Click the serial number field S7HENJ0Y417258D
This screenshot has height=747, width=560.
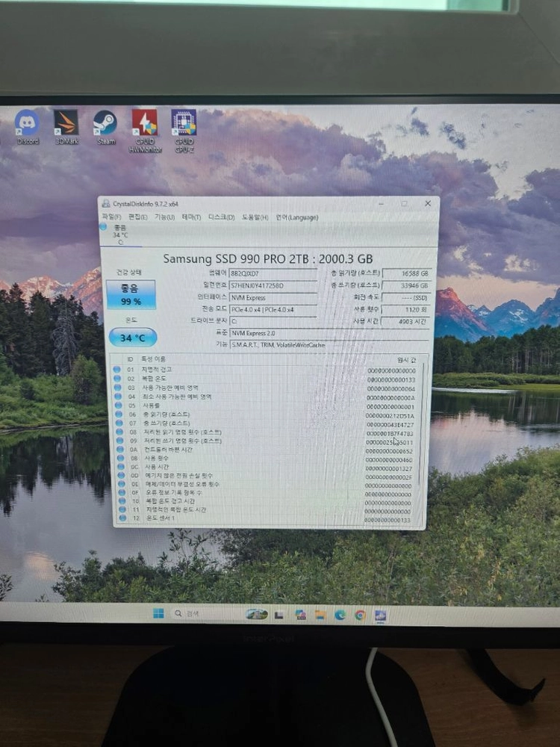(273, 285)
